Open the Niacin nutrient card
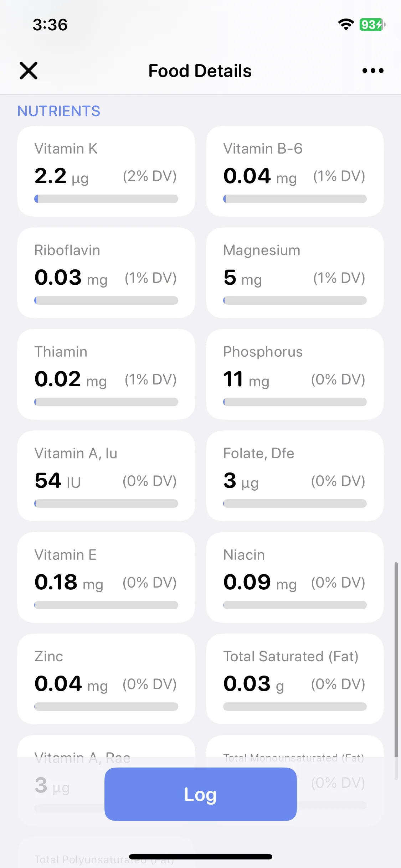This screenshot has height=868, width=401. (x=295, y=577)
